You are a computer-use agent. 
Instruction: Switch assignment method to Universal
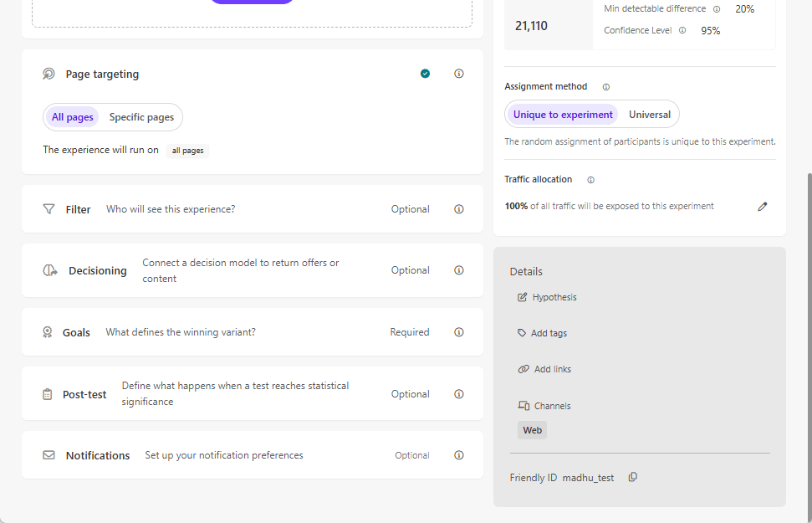648,113
